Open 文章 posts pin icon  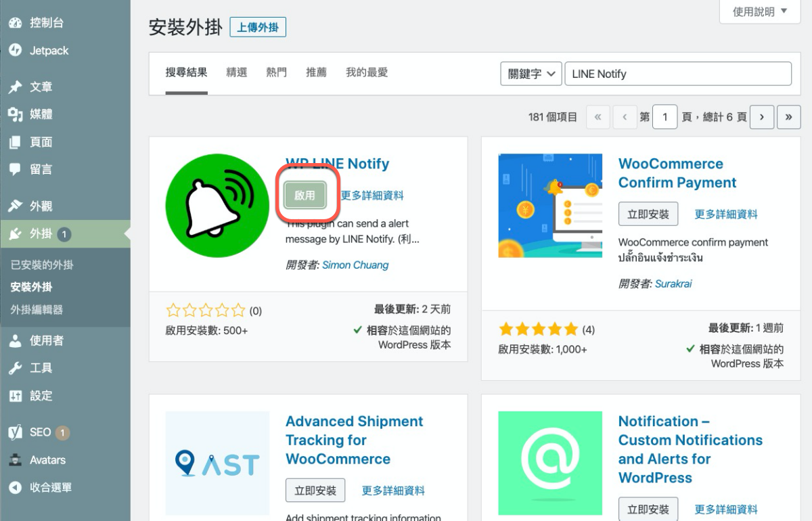click(15, 87)
